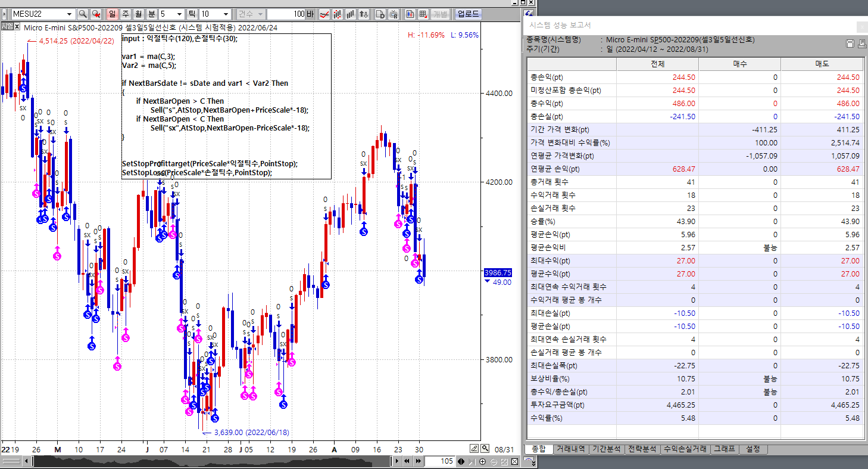Screen dimensions: 868x469
Task: Click the 업로드 button
Action: pyautogui.click(x=469, y=14)
